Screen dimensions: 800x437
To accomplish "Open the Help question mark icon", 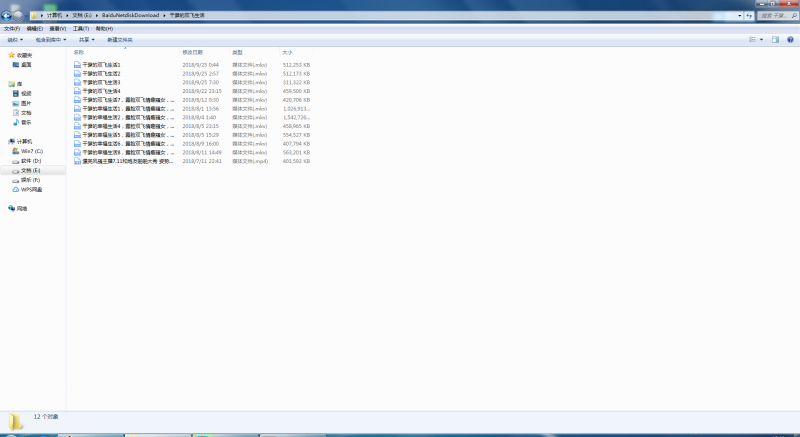I will pyautogui.click(x=790, y=40).
